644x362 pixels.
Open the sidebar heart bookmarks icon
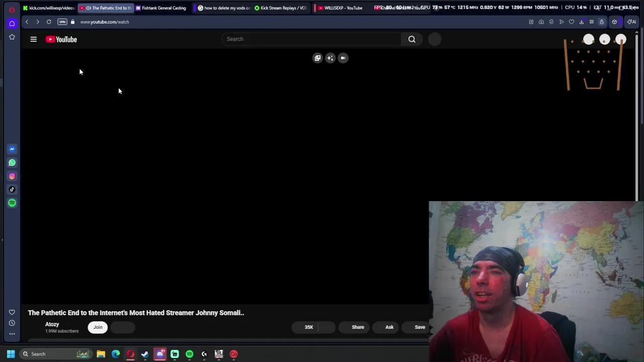tap(12, 312)
